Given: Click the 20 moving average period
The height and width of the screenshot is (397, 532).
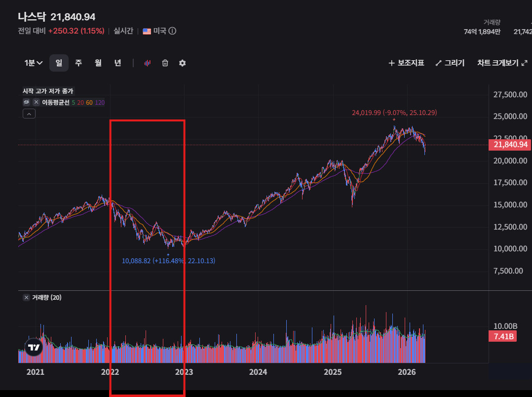Looking at the screenshot, I should point(80,103).
